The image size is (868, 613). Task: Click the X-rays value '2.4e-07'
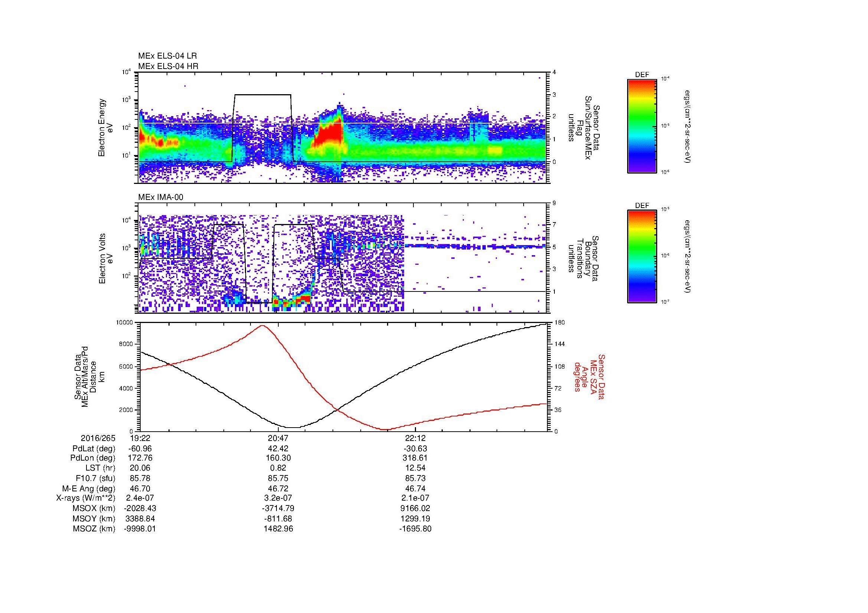(140, 498)
